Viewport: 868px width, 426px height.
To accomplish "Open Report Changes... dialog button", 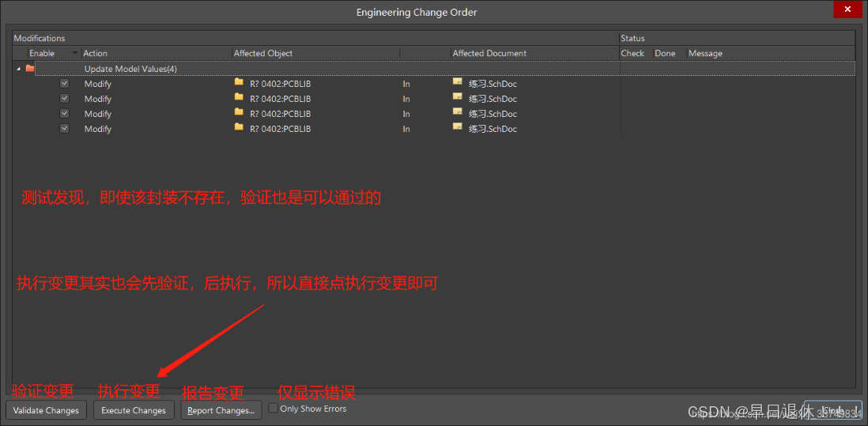I will 221,410.
